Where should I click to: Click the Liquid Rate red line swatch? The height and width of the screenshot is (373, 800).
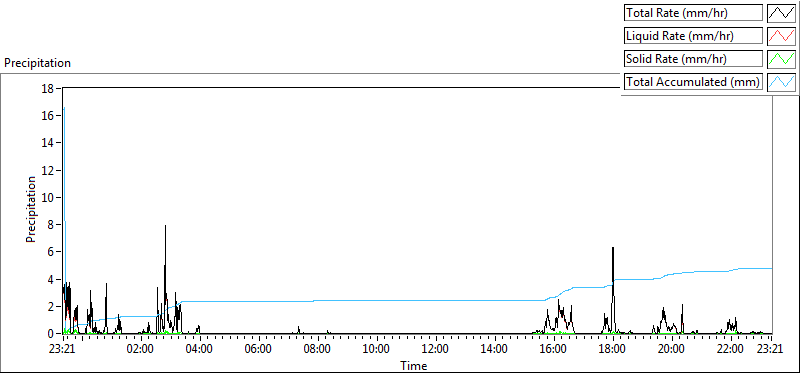(x=782, y=36)
